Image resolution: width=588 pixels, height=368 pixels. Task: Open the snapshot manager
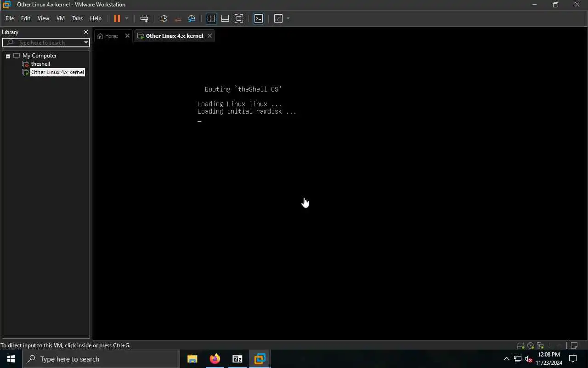point(192,18)
